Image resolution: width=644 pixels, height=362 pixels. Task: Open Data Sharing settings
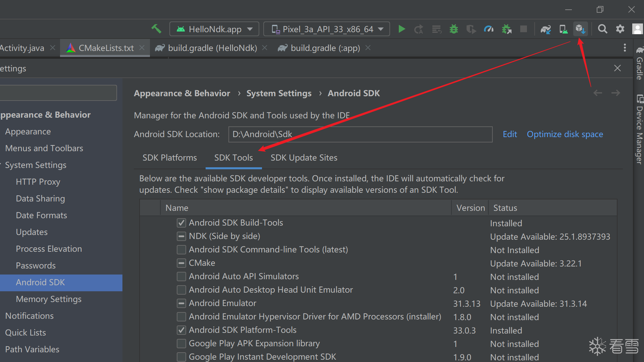pos(40,198)
